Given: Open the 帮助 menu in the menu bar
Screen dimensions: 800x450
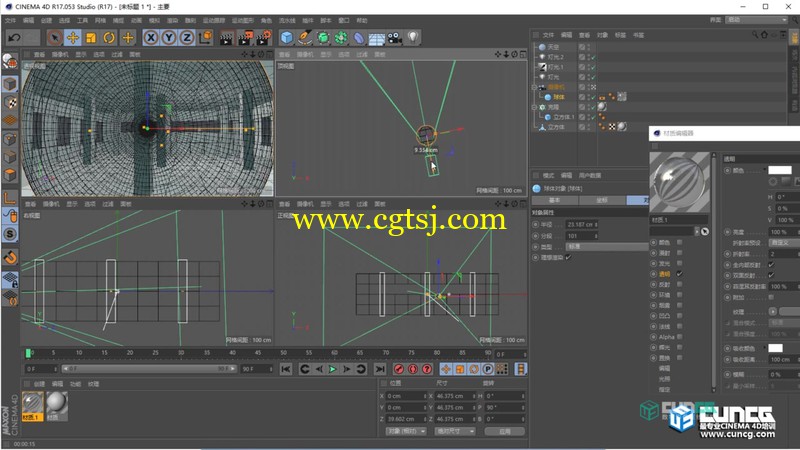Looking at the screenshot, I should tap(362, 20).
